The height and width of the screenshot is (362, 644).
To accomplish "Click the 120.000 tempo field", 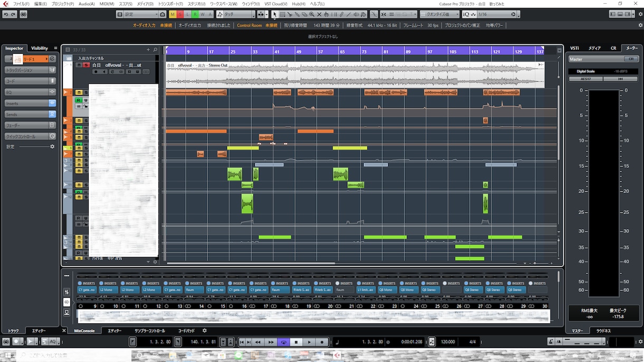I will pyautogui.click(x=448, y=342).
